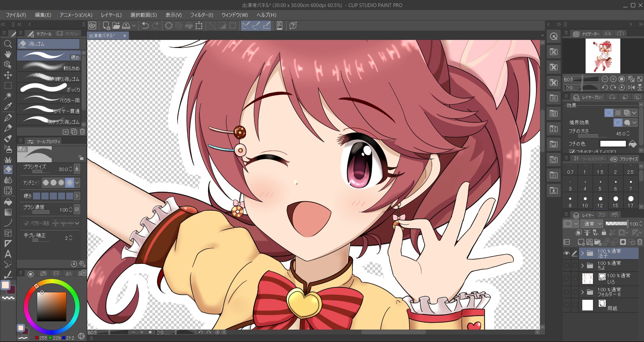Viewport: 644px width, 342px height.
Task: Open the save icon dropdown arrow
Action: tap(134, 25)
